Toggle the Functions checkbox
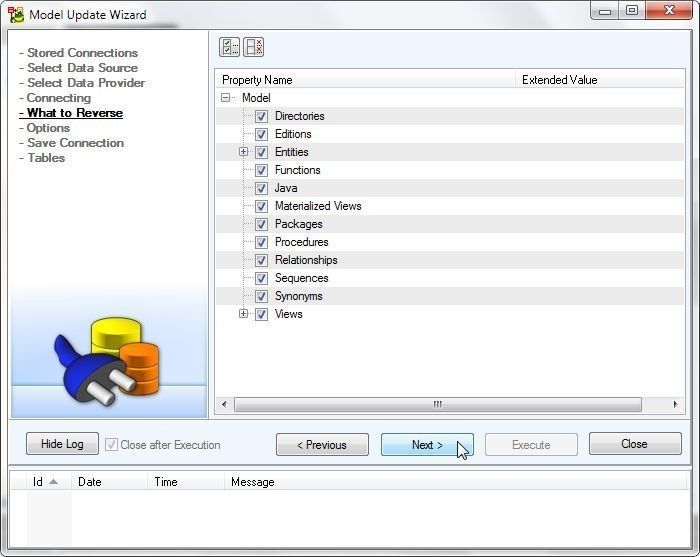Image resolution: width=700 pixels, height=557 pixels. pyautogui.click(x=261, y=170)
